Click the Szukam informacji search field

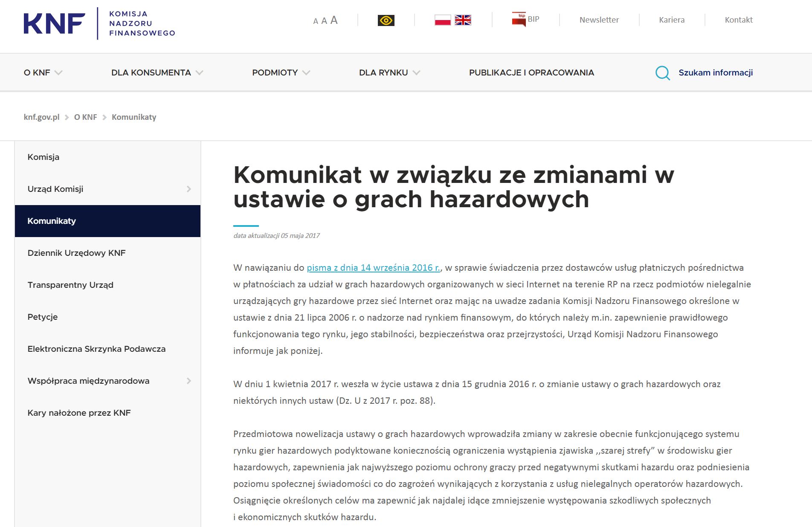716,72
